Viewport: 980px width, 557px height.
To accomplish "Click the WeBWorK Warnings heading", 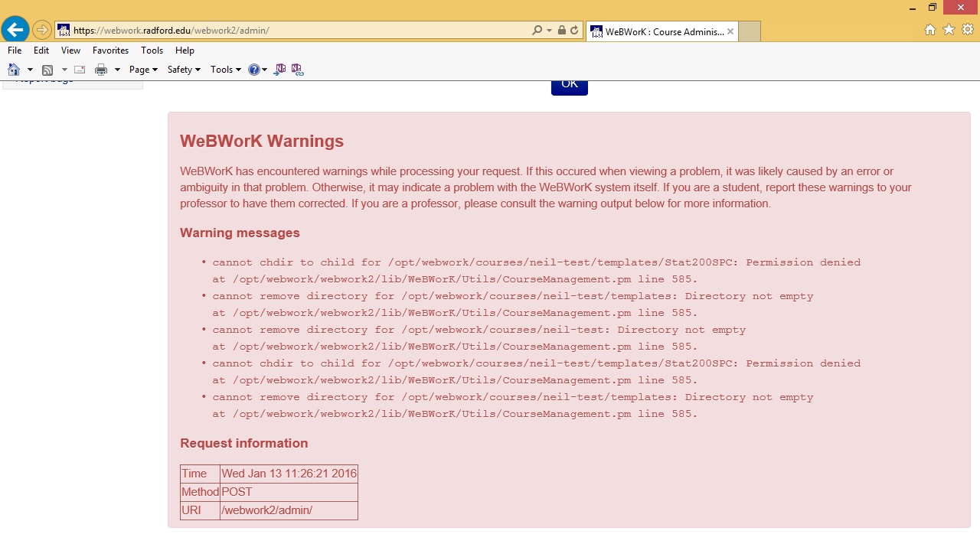I will tap(262, 141).
